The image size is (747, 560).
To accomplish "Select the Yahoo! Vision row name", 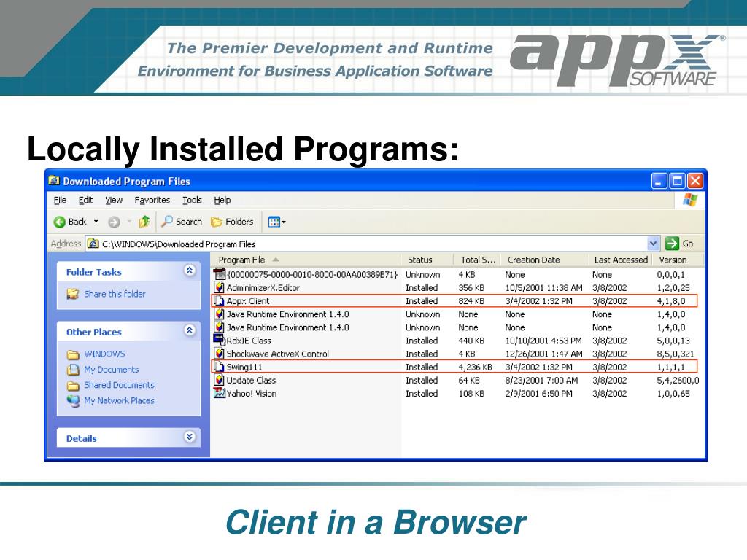I will click(252, 394).
